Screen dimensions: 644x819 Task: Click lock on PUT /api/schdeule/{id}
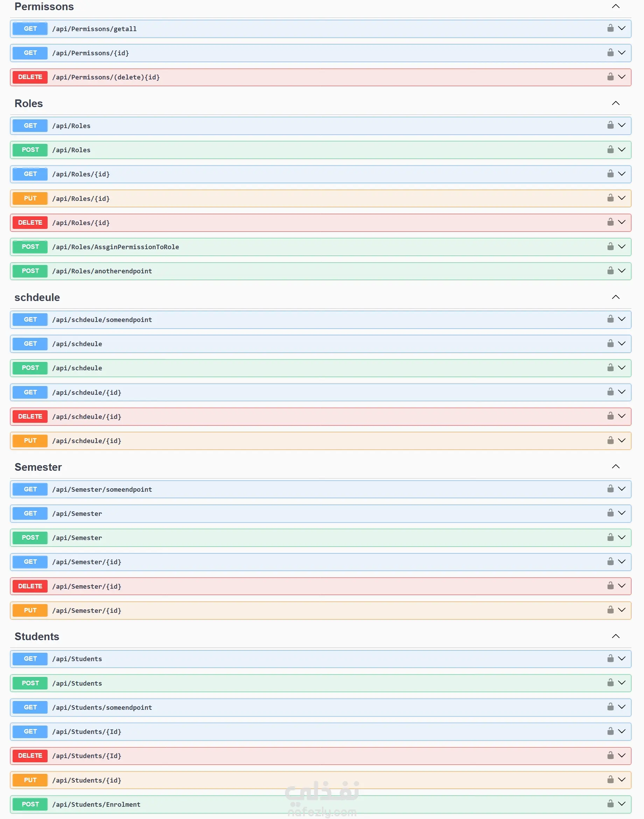(610, 440)
